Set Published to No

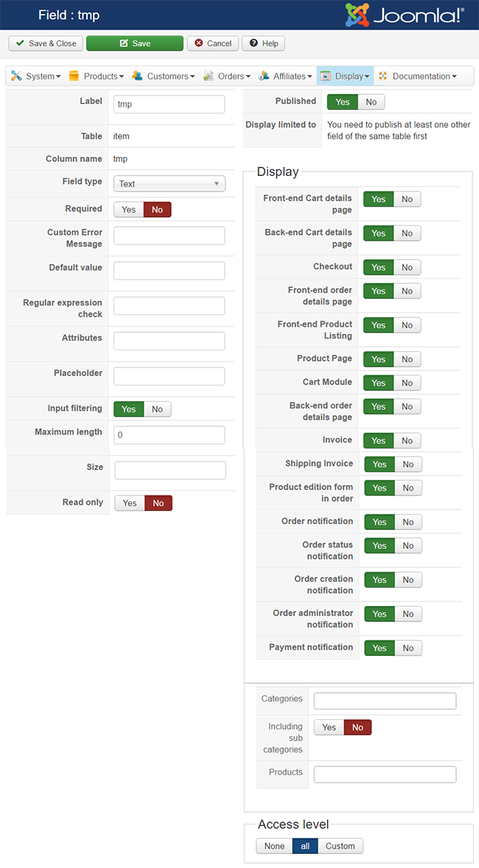(371, 102)
